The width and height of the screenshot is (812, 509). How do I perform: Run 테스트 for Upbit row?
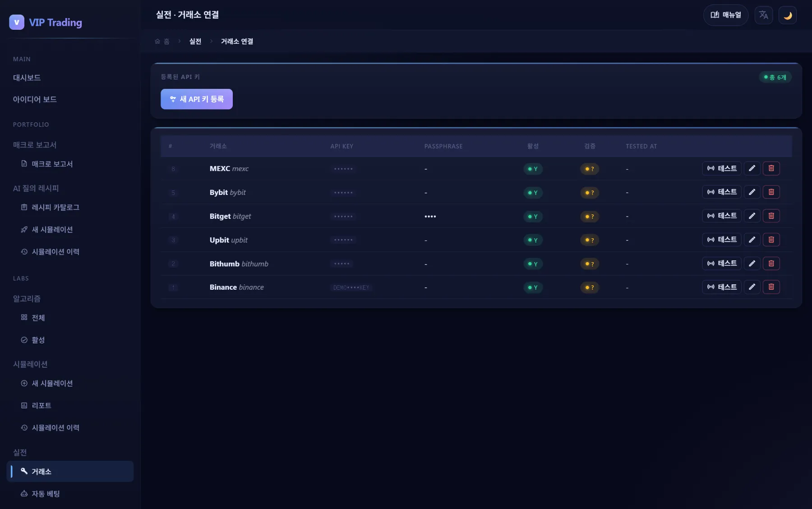point(722,240)
